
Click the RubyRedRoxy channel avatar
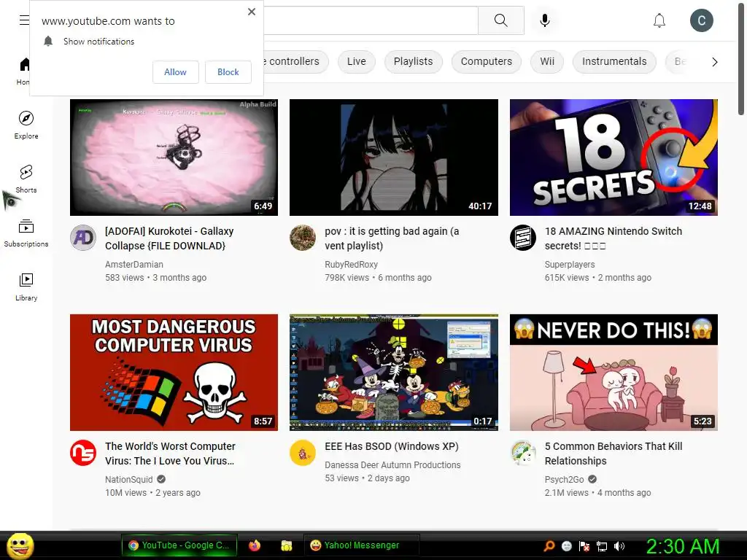303,238
